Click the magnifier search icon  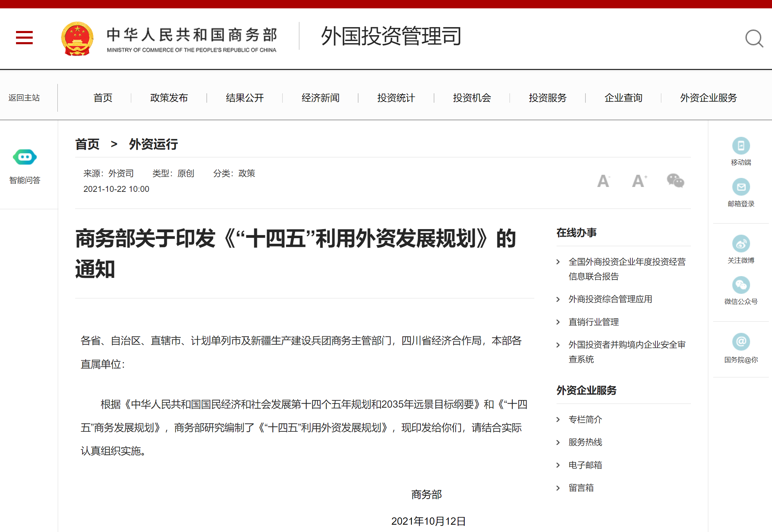click(754, 38)
